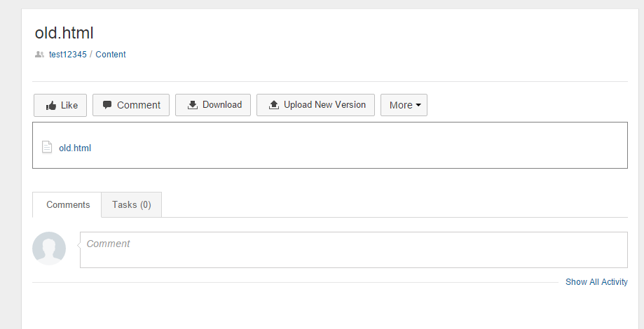Open the More dropdown menu

click(x=404, y=105)
